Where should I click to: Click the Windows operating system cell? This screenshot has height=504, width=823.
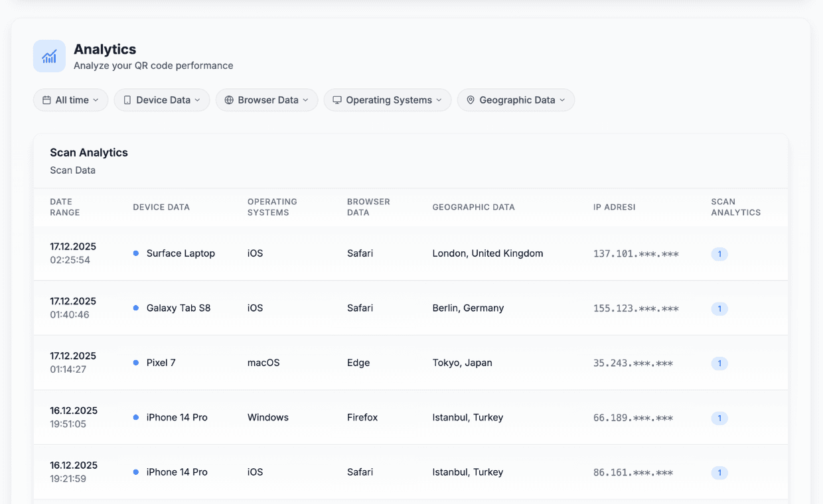pyautogui.click(x=268, y=417)
